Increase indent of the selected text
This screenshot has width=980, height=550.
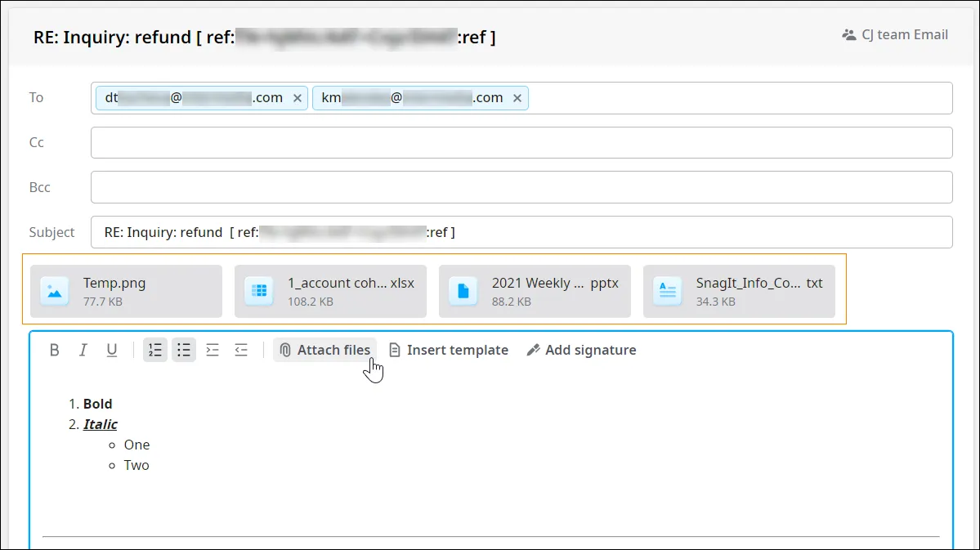pyautogui.click(x=213, y=350)
